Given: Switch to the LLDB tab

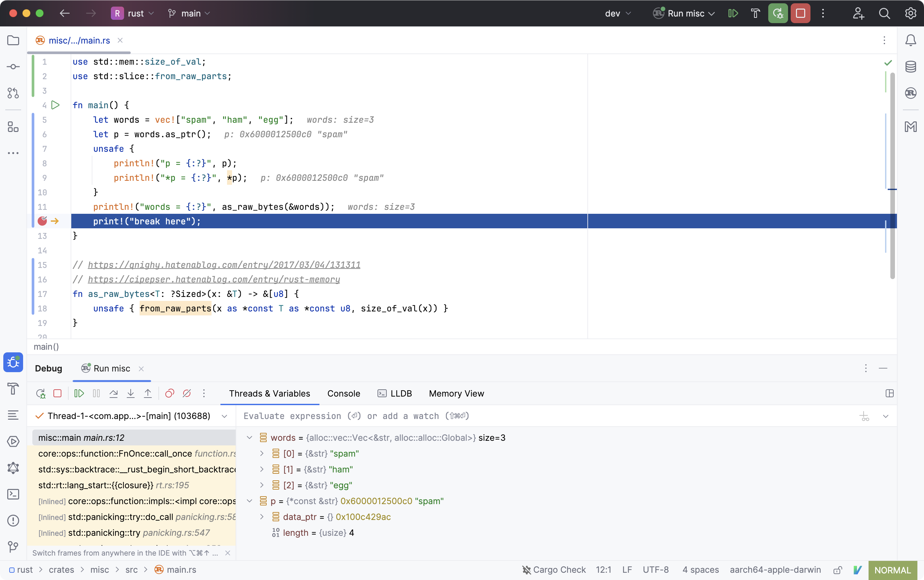Looking at the screenshot, I should tap(394, 394).
